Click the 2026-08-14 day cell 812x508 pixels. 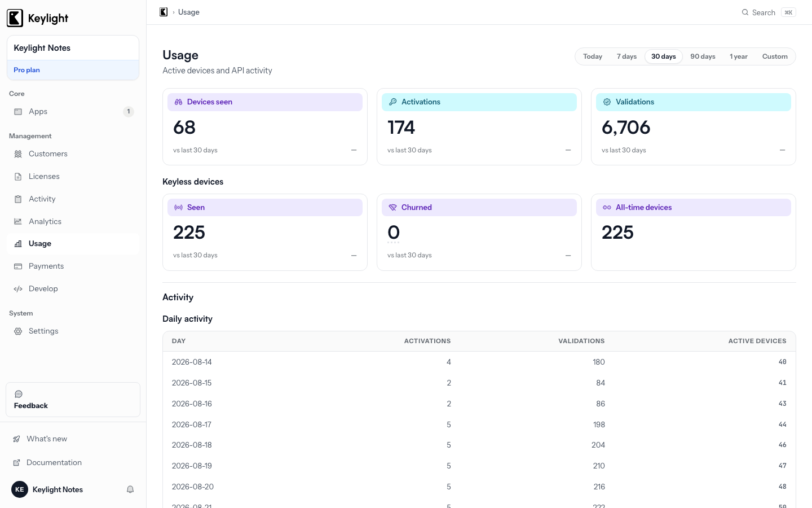coord(192,362)
